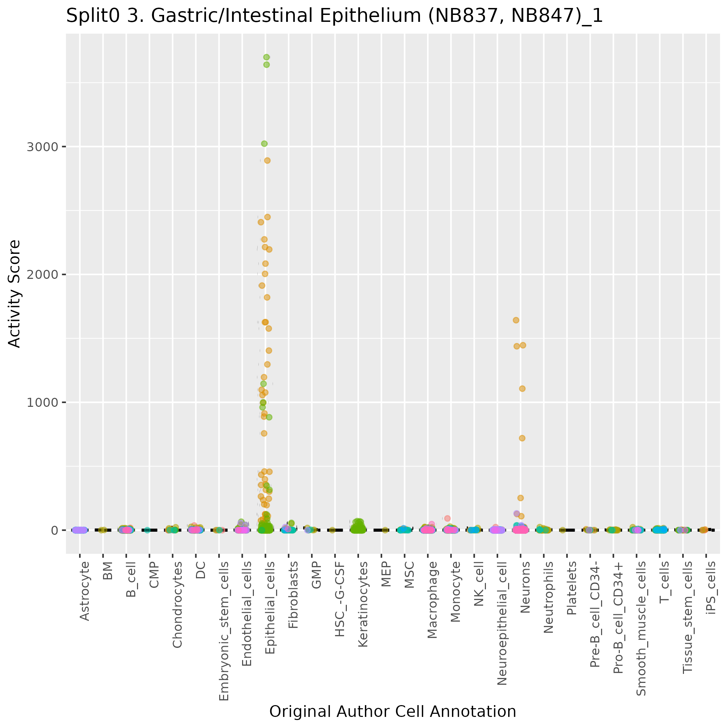
Task: Click the green Keratinocytes point cluster
Action: (358, 528)
